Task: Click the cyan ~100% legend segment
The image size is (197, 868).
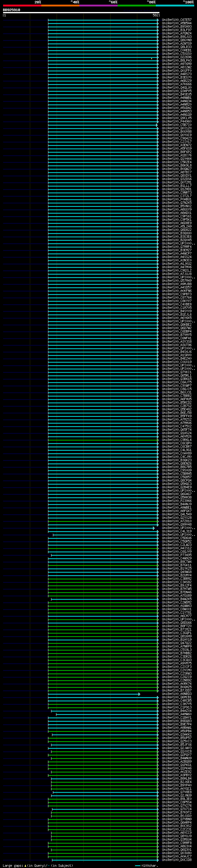Action: pos(175,6)
